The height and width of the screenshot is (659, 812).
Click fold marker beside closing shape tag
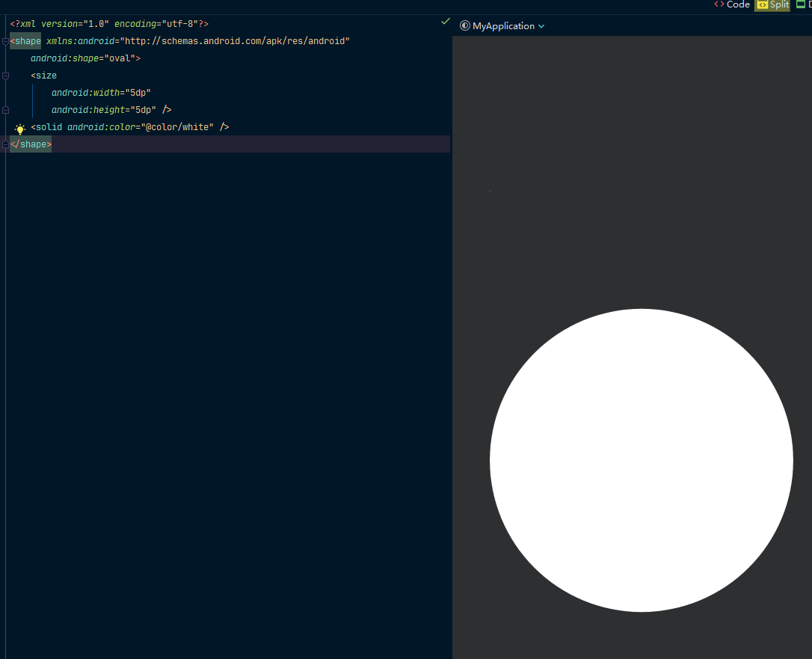[x=5, y=144]
